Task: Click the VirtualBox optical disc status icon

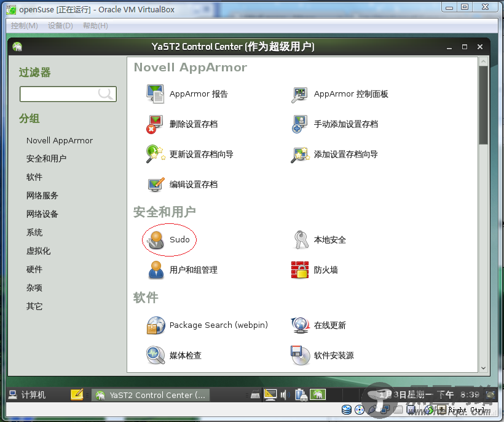Action: tap(360, 410)
